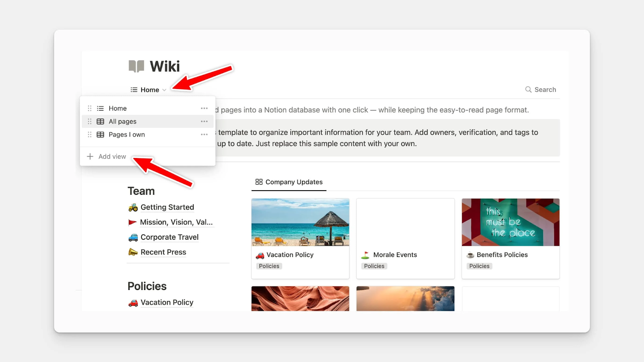This screenshot has width=644, height=362.
Task: Select the All pages view
Action: tap(122, 121)
